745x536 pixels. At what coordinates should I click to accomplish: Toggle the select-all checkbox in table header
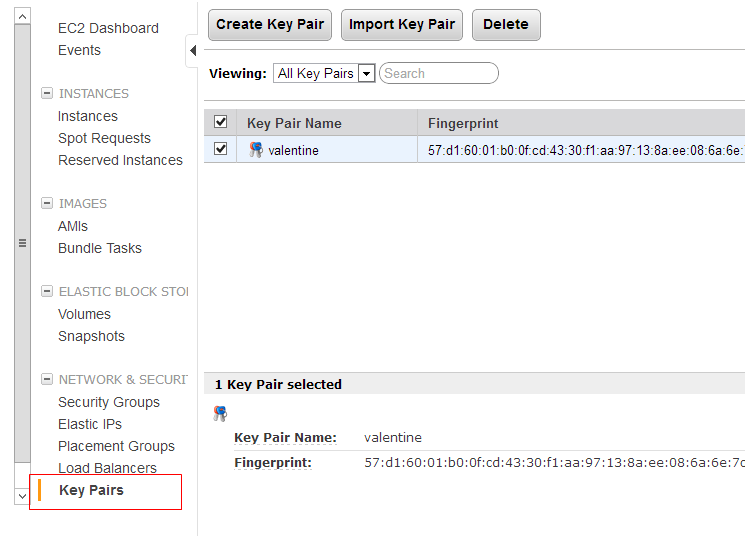tap(220, 122)
